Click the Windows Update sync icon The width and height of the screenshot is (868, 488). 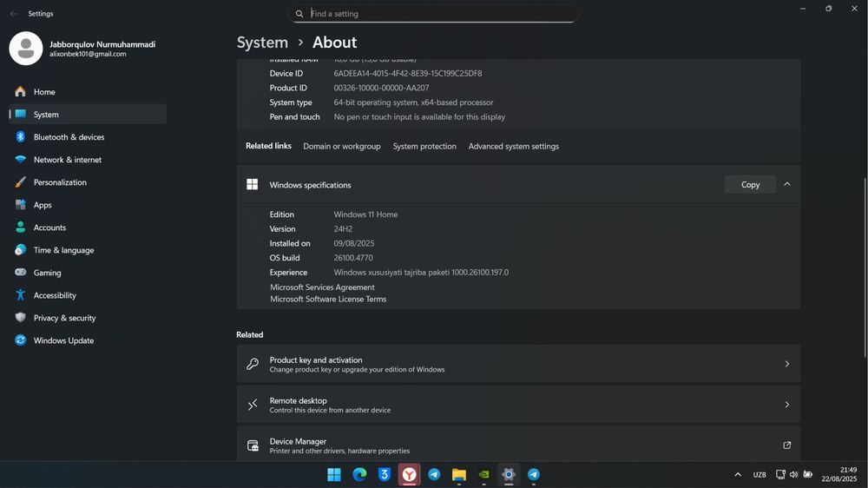click(21, 340)
